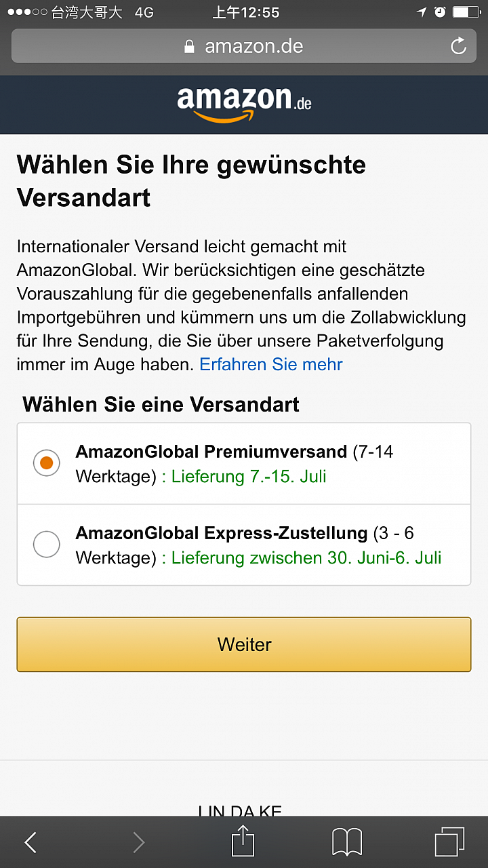Tap the Premiumversand option label text
Viewport: 488px width, 868px height.
pyautogui.click(x=211, y=452)
